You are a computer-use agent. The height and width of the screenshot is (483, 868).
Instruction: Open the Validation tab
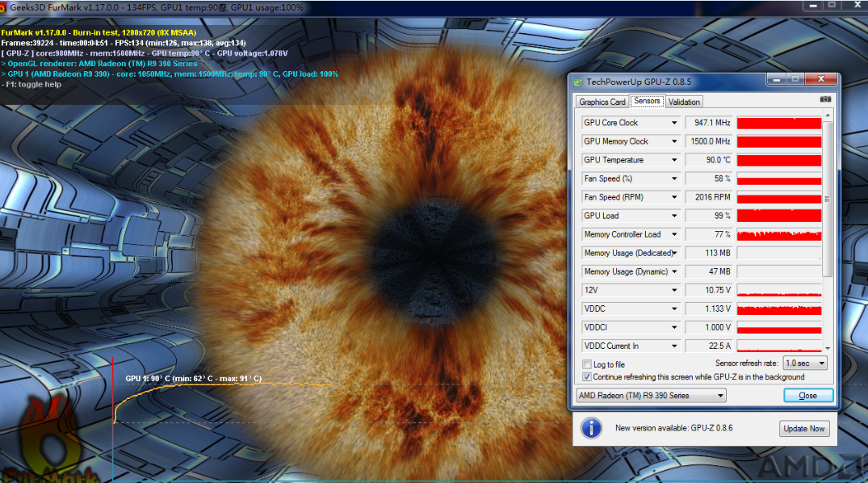point(684,102)
